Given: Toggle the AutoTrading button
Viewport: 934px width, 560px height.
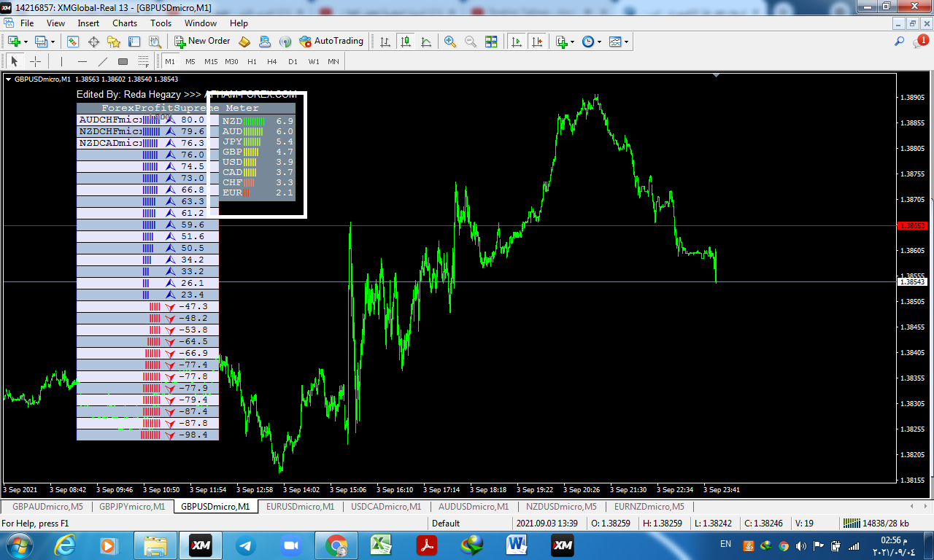Looking at the screenshot, I should (331, 42).
